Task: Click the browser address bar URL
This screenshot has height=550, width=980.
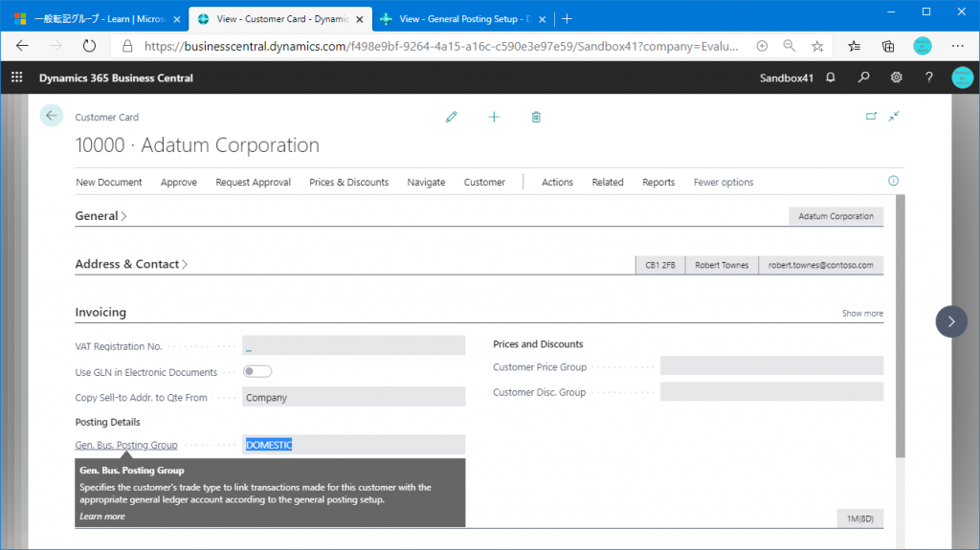Action: [x=440, y=46]
